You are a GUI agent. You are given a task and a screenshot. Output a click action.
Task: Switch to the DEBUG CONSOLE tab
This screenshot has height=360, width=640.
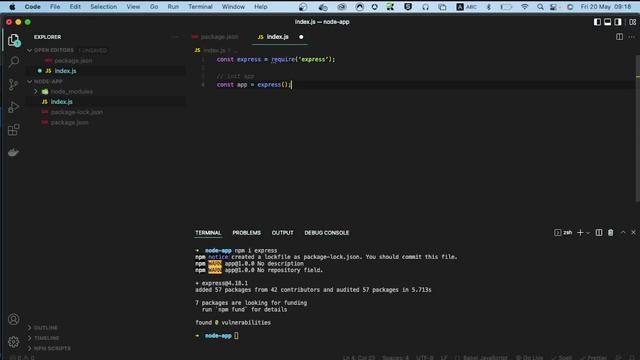click(327, 233)
